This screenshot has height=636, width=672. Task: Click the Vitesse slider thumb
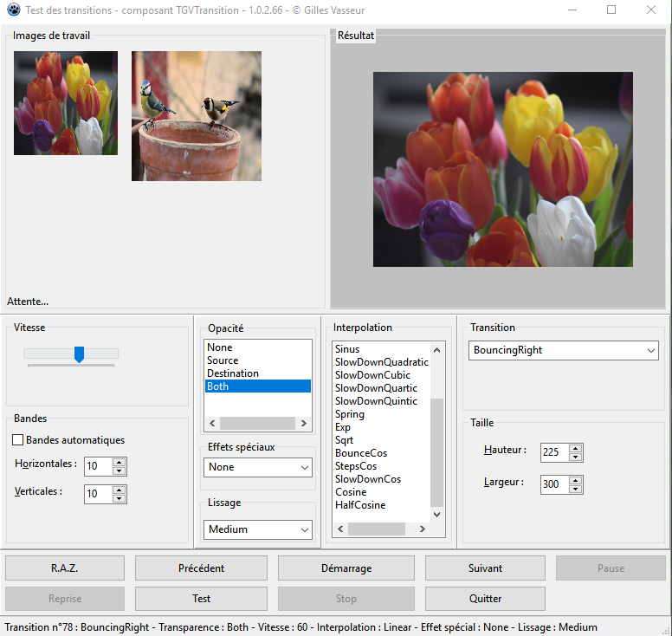click(x=79, y=354)
